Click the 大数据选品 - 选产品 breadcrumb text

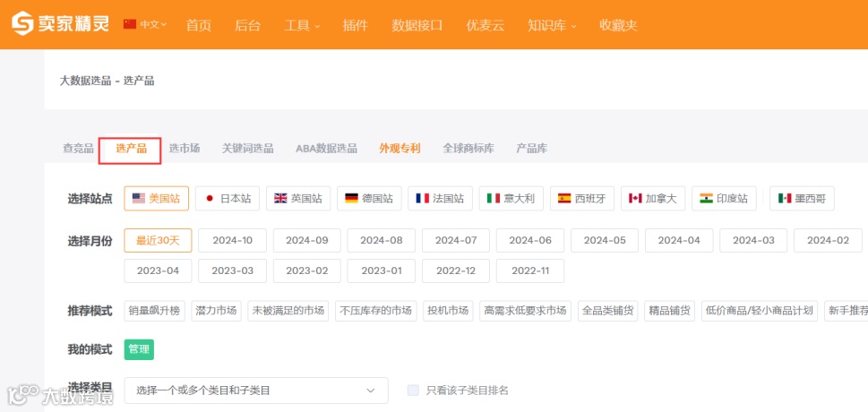pos(107,81)
